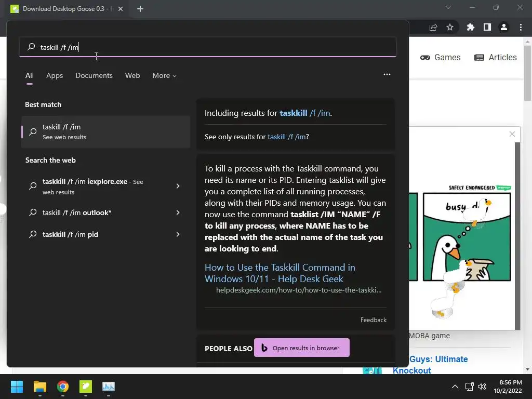Click the search text field

pos(208,47)
